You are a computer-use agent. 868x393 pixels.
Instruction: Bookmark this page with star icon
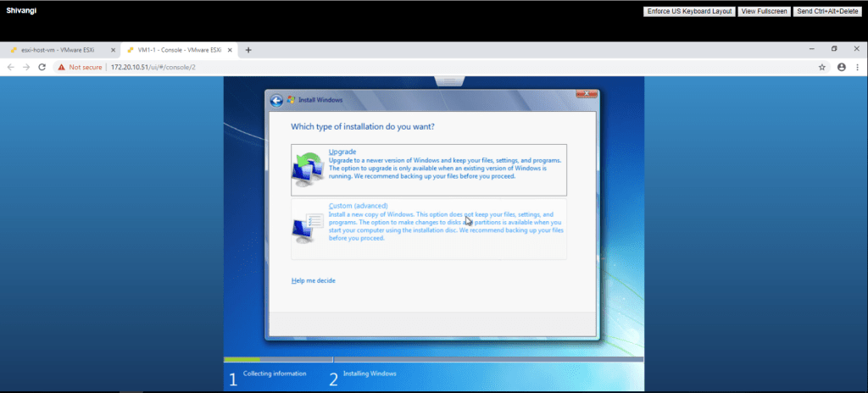pos(822,67)
